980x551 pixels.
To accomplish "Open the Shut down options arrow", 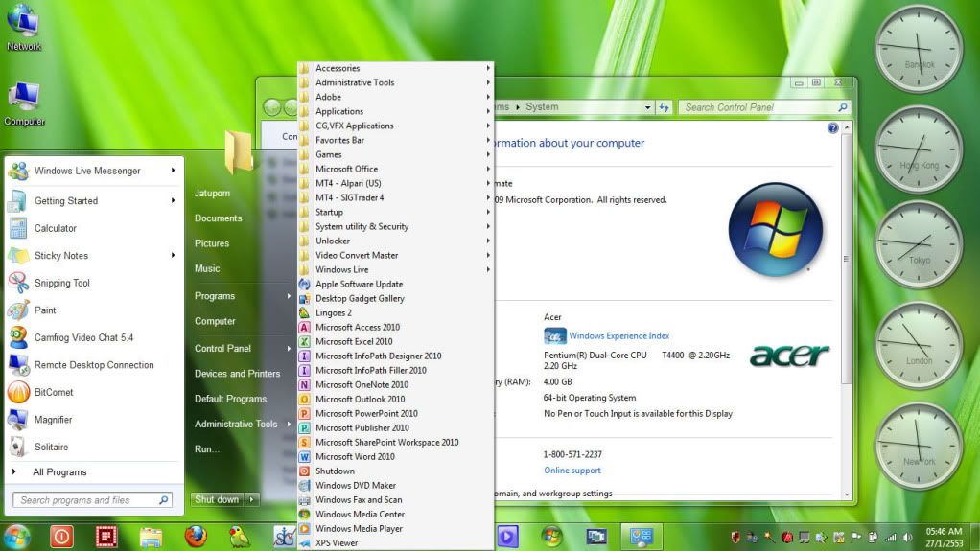I will [x=252, y=500].
